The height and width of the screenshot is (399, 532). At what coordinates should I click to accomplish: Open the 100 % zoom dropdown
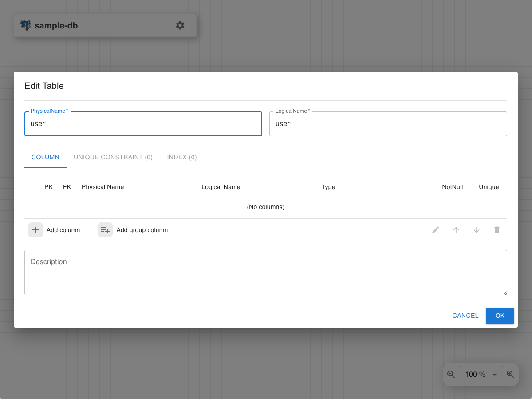click(x=481, y=374)
